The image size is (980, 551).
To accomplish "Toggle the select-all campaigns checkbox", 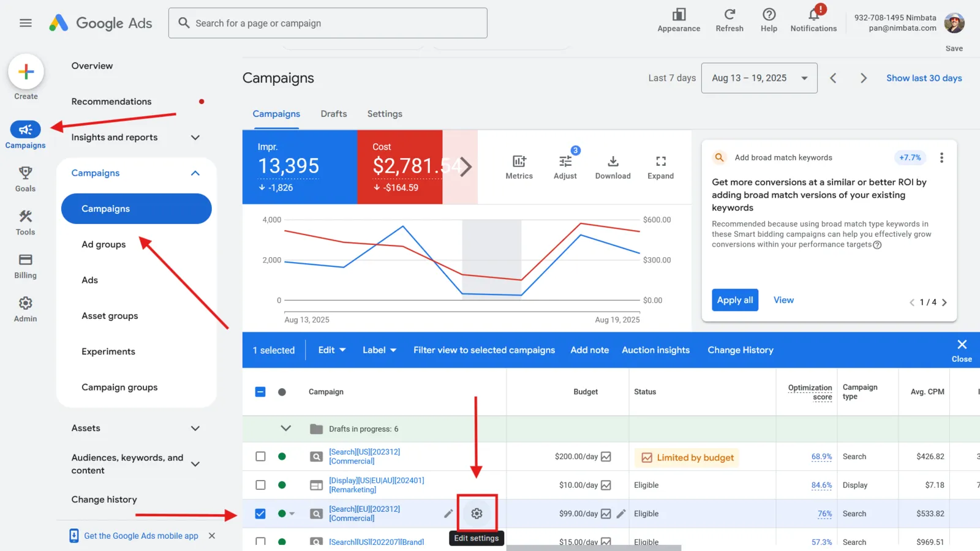I will pos(260,392).
